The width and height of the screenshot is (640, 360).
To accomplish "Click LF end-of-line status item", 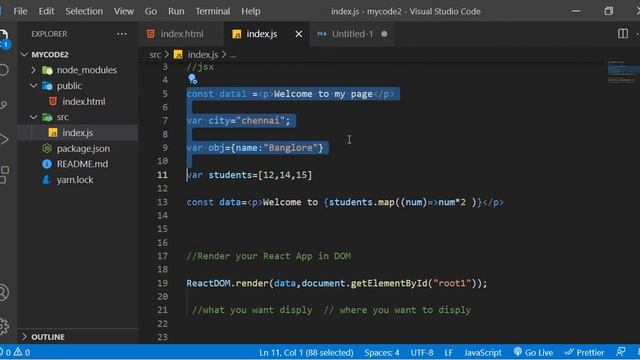I will pyautogui.click(x=449, y=352).
